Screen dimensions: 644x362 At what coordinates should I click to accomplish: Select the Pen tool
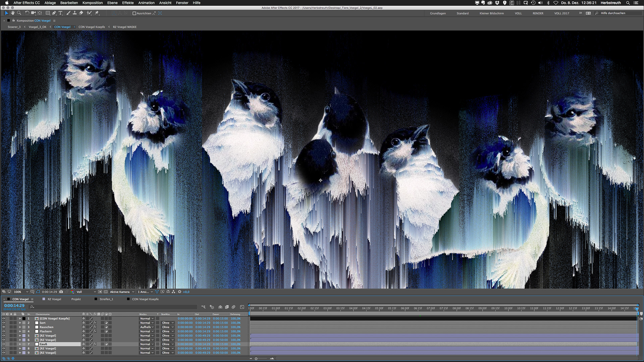[x=54, y=13]
